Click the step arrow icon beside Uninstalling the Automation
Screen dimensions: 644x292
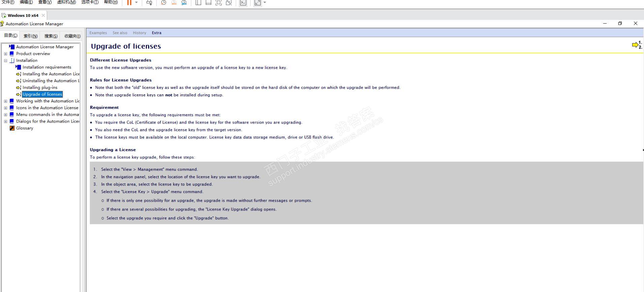[19, 81]
